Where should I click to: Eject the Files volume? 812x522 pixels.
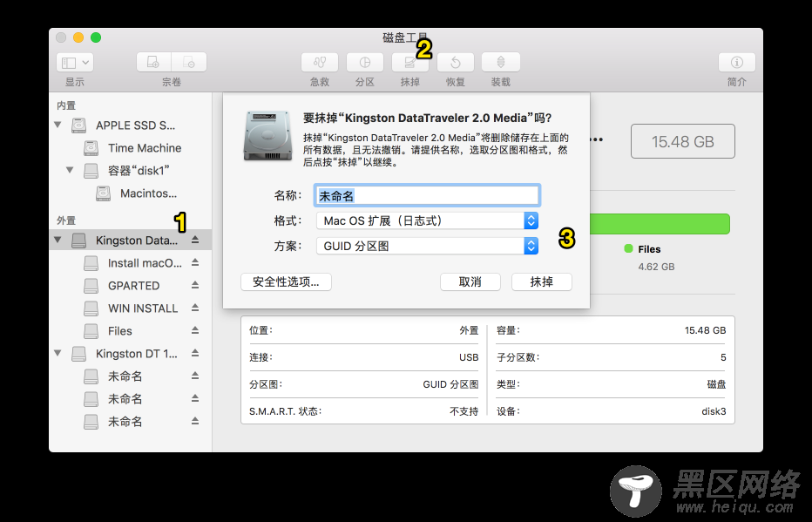pos(195,330)
